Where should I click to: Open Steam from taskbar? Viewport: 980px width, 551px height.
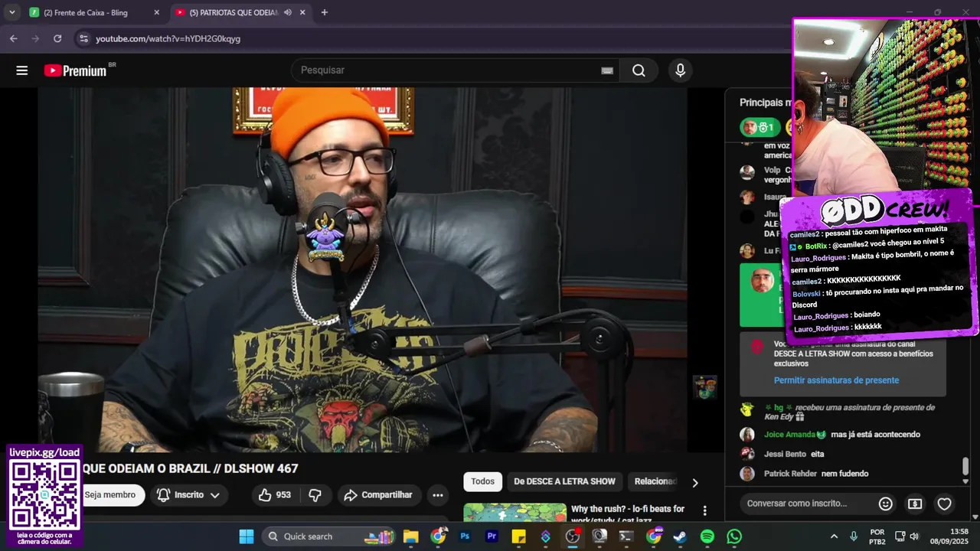680,536
